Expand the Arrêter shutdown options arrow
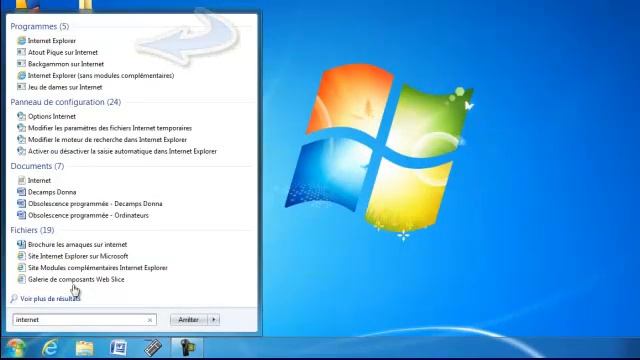Viewport: 640px width, 360px height. pyautogui.click(x=214, y=320)
